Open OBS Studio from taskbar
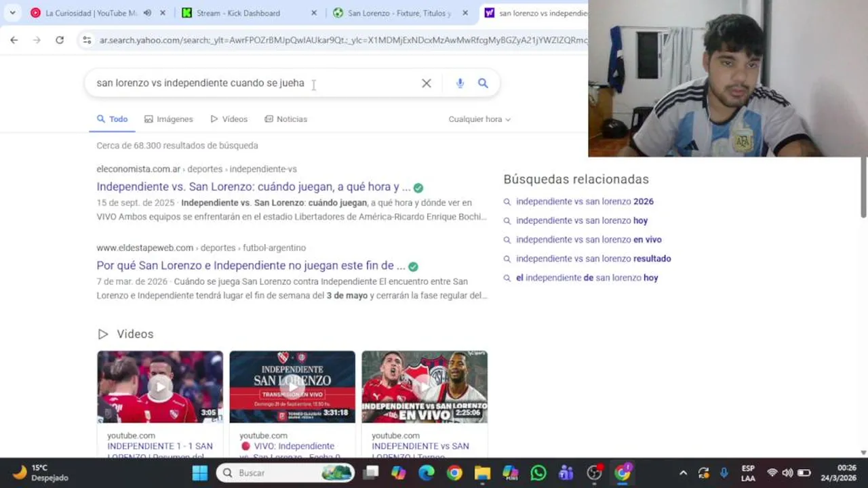Image resolution: width=868 pixels, height=488 pixels. [x=595, y=473]
